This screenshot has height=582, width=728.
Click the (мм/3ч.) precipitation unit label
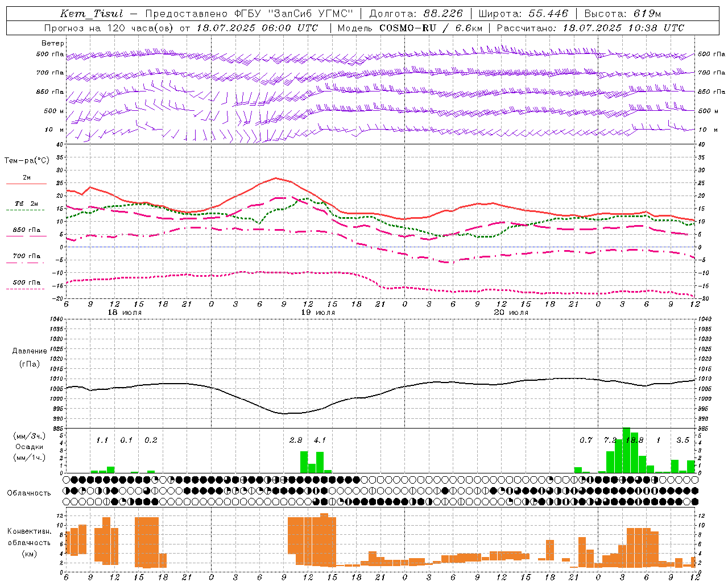point(30,436)
